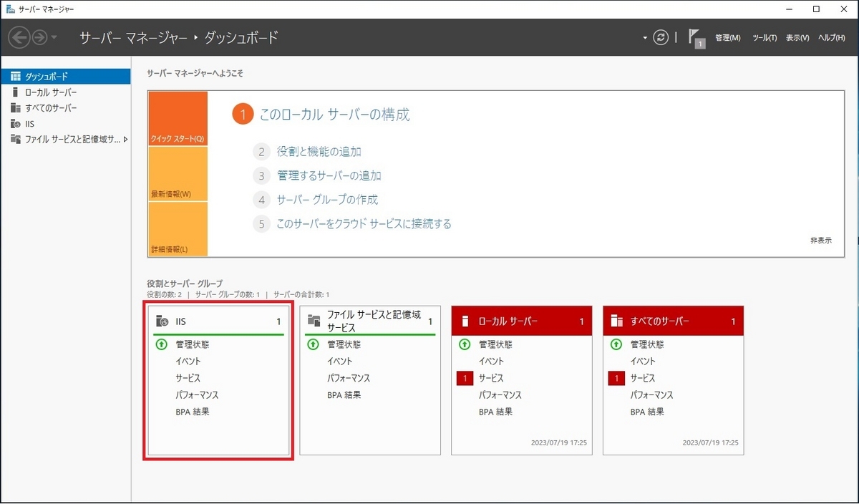Image resolution: width=859 pixels, height=504 pixels.
Task: Click green status icon in IIS tile
Action: click(162, 344)
